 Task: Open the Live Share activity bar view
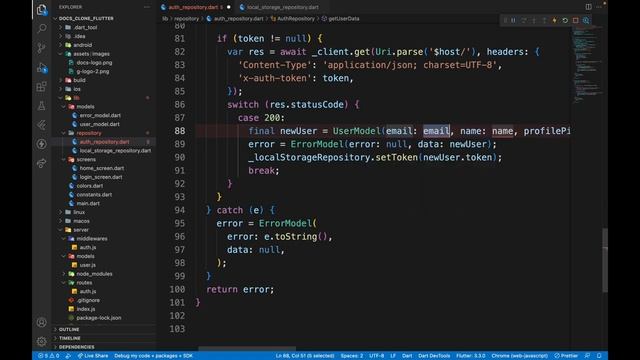tap(42, 163)
